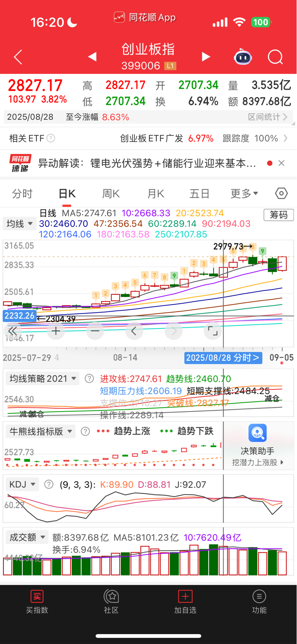Tap 趋势上涨 legend label
Screen dimensions: 297x644
click(132, 431)
